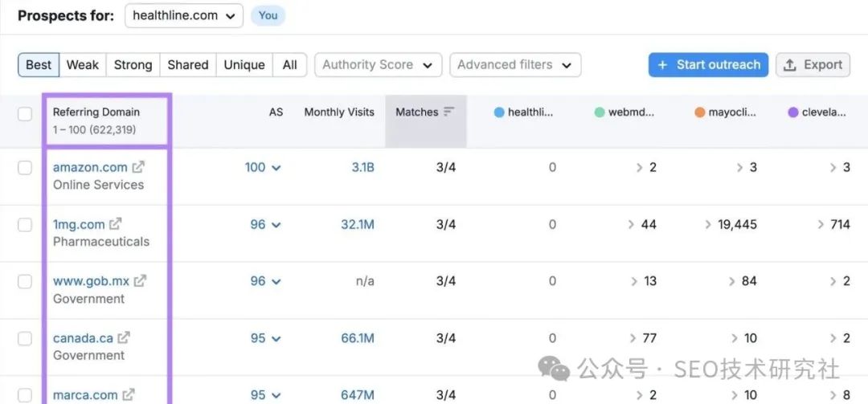The height and width of the screenshot is (404, 868).
Task: Switch to the Strong tab
Action: (x=133, y=65)
